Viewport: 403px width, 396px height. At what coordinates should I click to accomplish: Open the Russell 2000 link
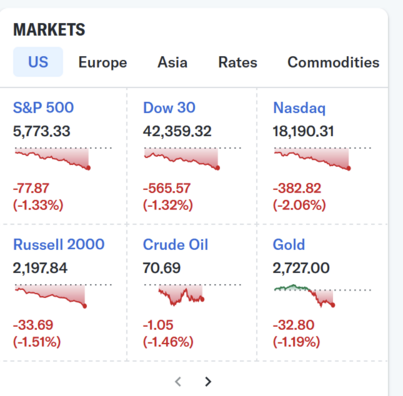pos(59,244)
